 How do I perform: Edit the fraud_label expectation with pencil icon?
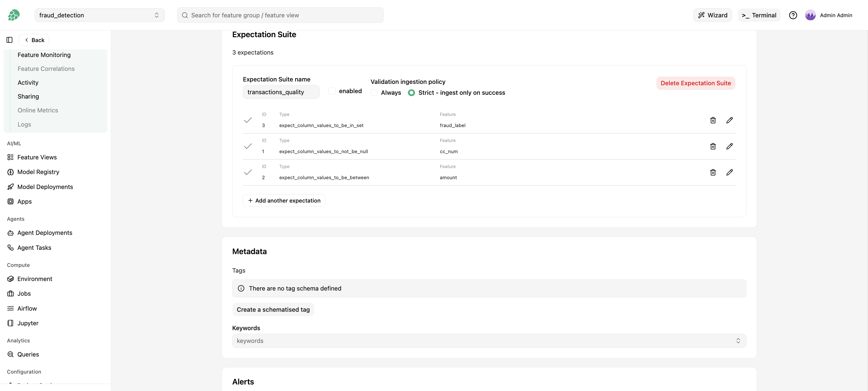729,120
